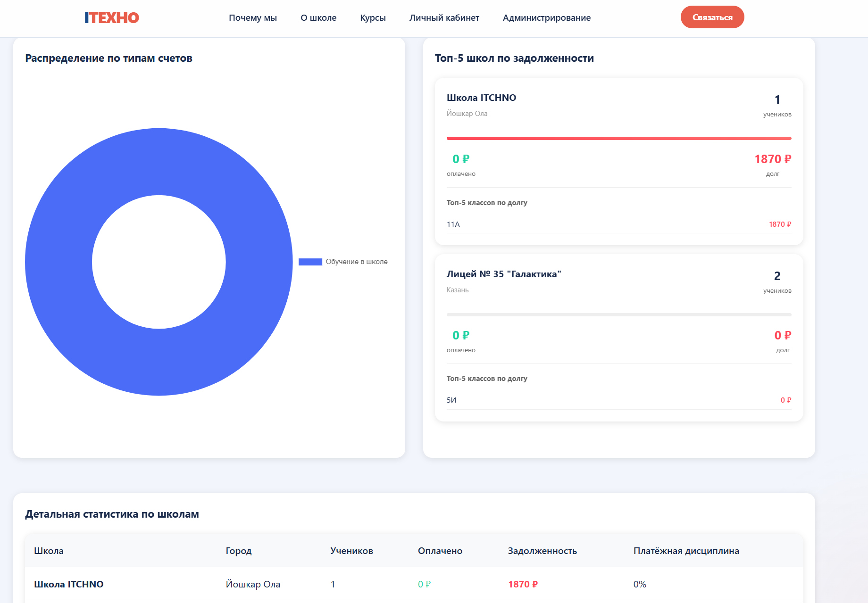Click the 0 ₽ value in the 5И row
The height and width of the screenshot is (603, 868).
(786, 400)
